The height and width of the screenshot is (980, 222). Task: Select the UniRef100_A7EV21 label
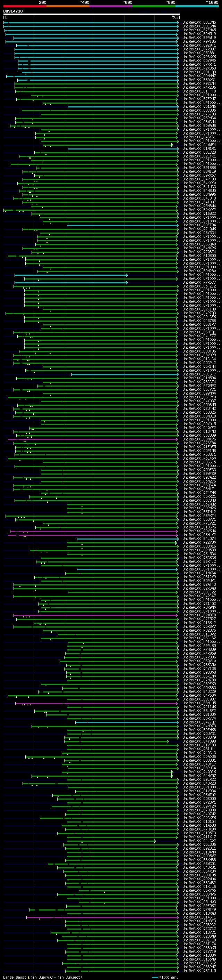click(x=199, y=524)
